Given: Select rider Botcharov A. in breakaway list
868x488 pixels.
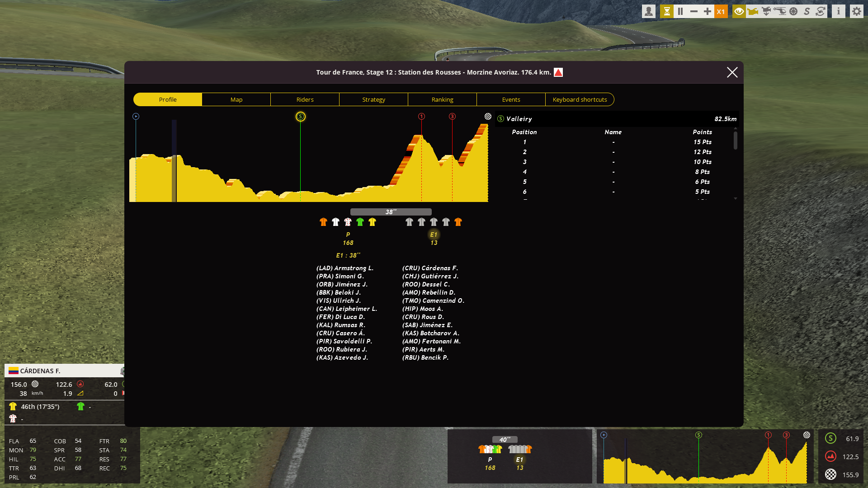Looking at the screenshot, I should click(x=431, y=333).
